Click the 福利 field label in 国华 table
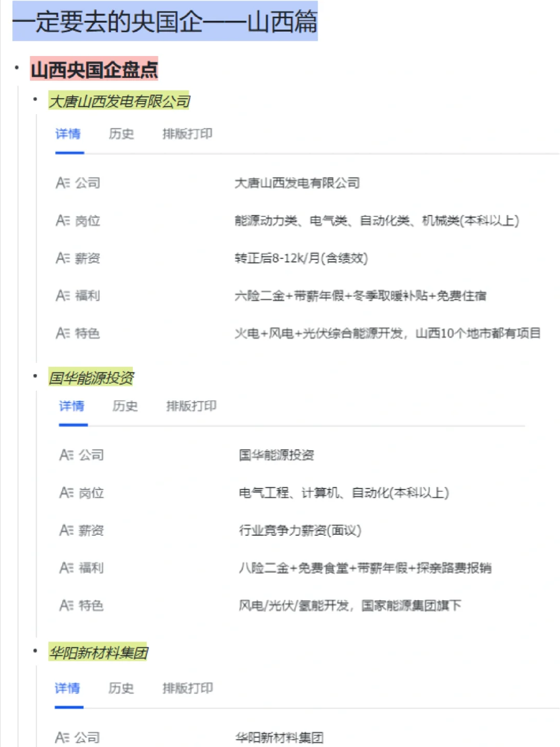The height and width of the screenshot is (747, 560). pyautogui.click(x=91, y=568)
